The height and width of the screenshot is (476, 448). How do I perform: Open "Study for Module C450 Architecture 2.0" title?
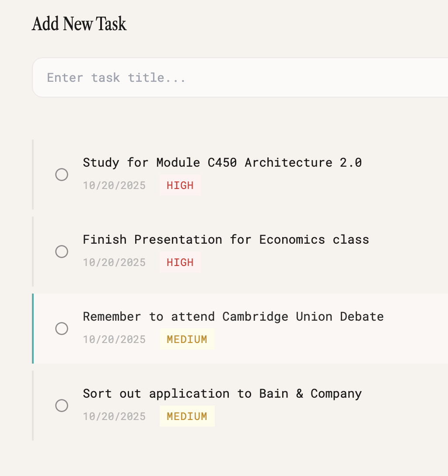222,163
